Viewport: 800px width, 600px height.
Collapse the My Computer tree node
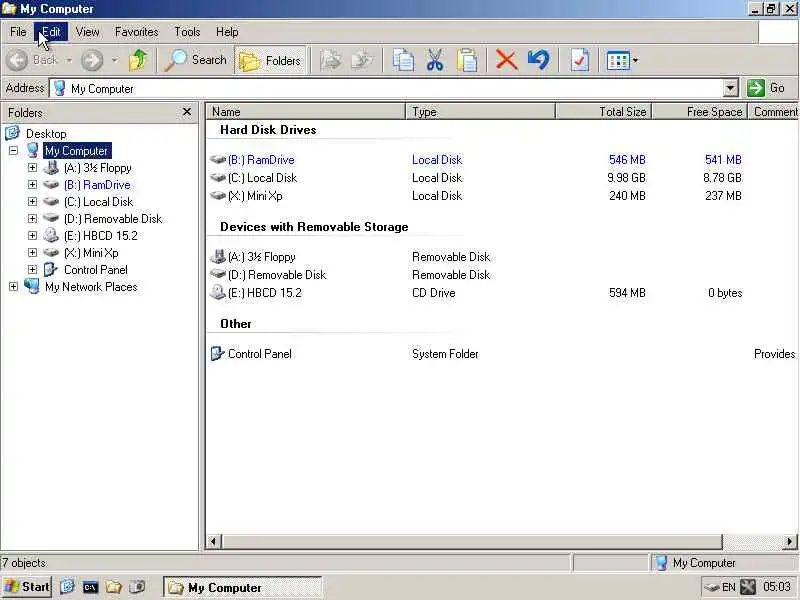[x=13, y=151]
